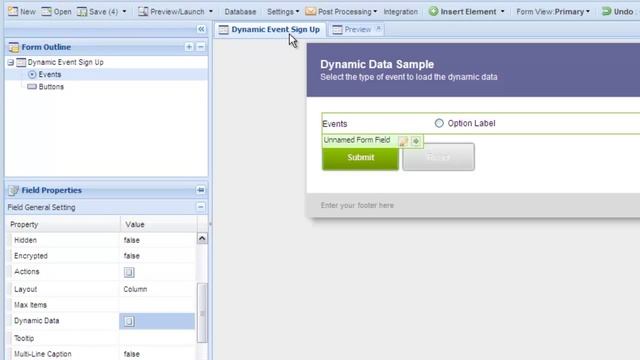Open the Post Processing menu

(x=341, y=11)
